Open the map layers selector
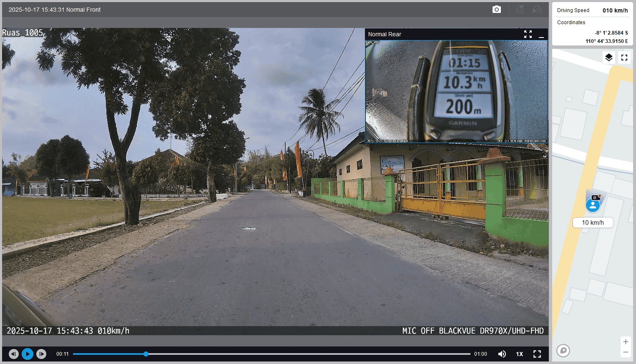 (609, 58)
